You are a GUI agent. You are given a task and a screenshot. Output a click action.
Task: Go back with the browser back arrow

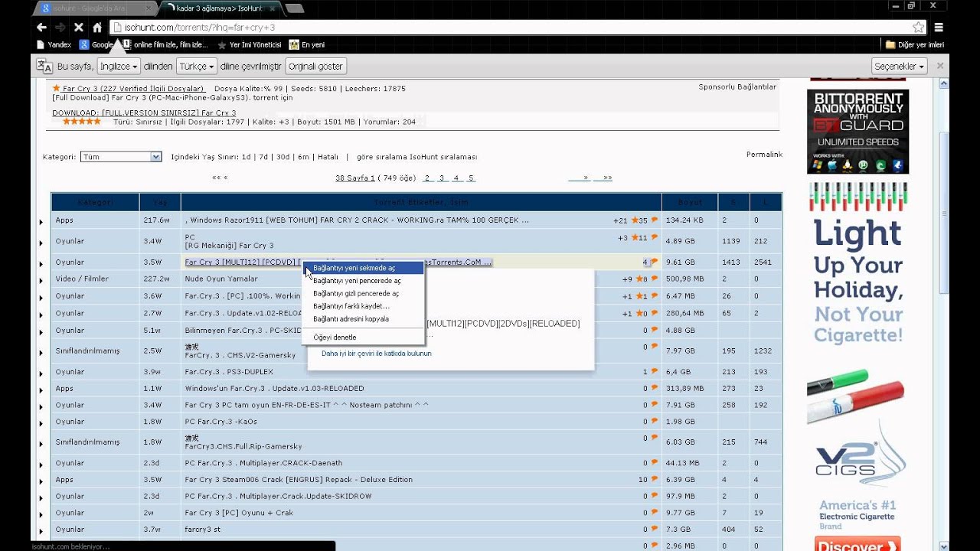41,27
